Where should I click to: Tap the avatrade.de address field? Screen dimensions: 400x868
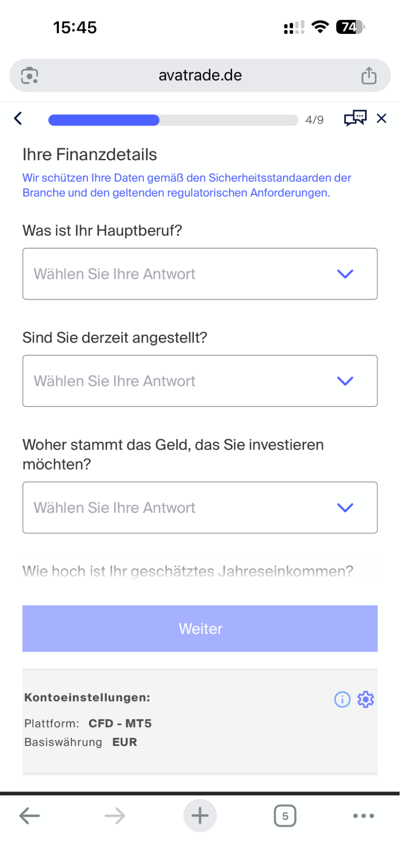200,76
